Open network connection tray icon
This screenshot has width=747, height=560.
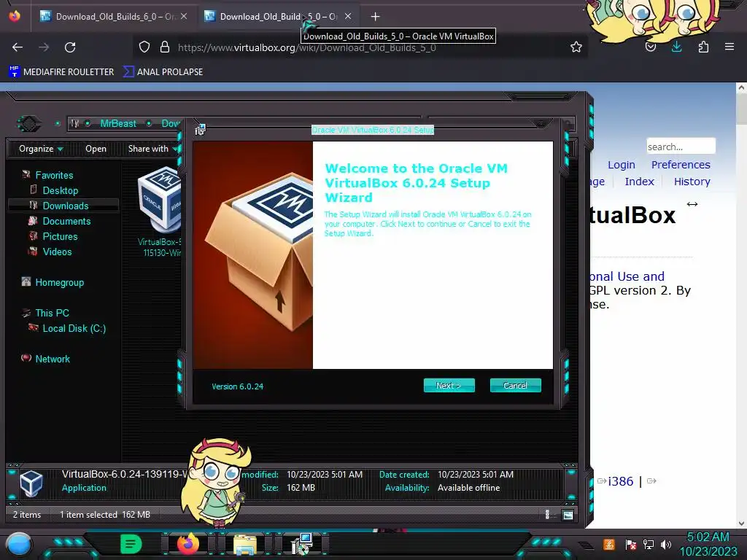(649, 544)
